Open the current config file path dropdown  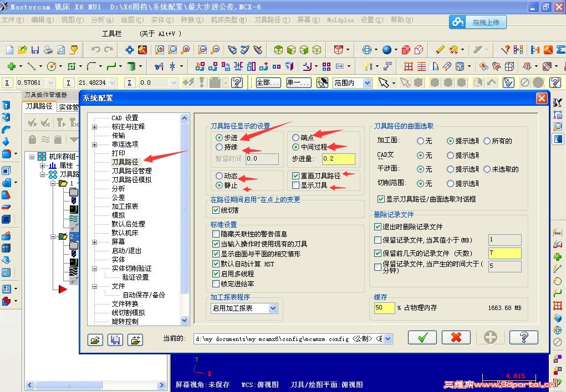[x=387, y=339]
